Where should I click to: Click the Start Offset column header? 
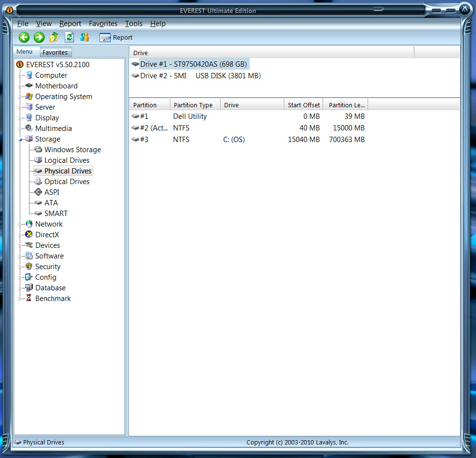point(303,105)
